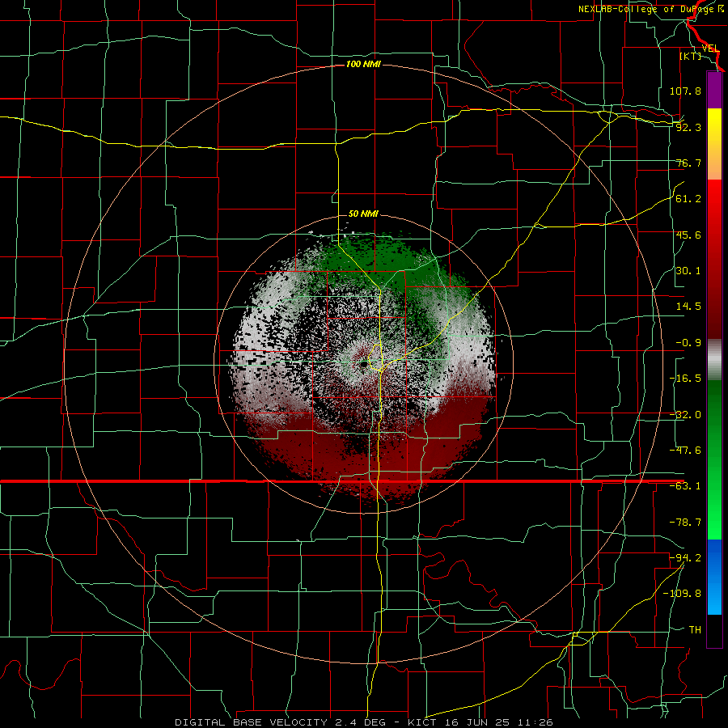Click the -0.9 legend value
This screenshot has height=728, width=728.
coord(688,343)
